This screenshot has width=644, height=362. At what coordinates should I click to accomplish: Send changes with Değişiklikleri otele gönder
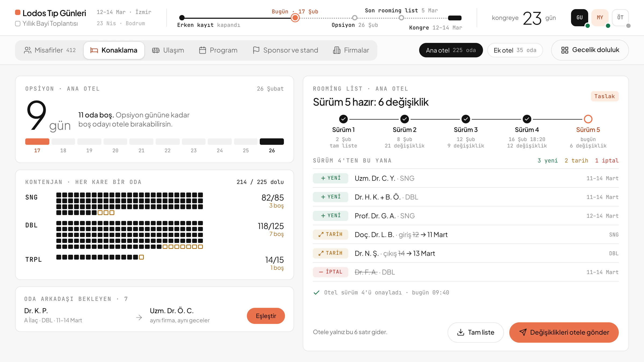[x=564, y=332]
